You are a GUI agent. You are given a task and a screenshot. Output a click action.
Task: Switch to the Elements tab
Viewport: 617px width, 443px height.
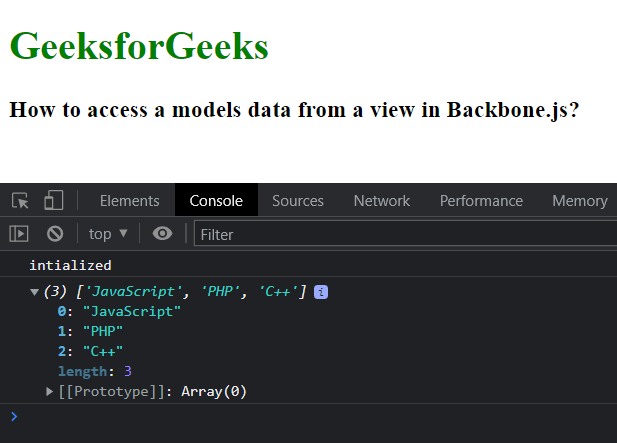[129, 200]
